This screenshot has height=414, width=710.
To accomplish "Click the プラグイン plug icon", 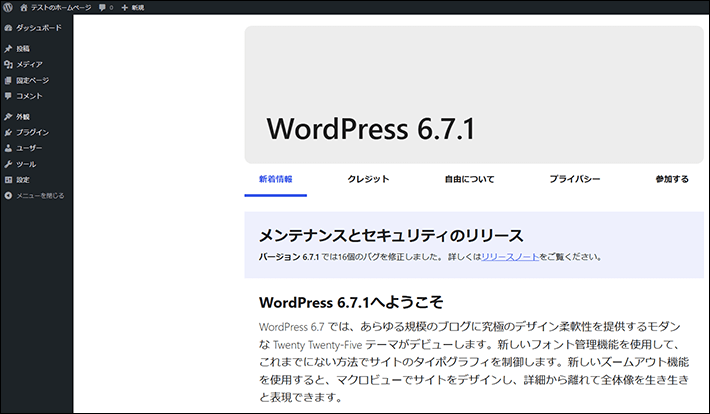I will tap(8, 132).
